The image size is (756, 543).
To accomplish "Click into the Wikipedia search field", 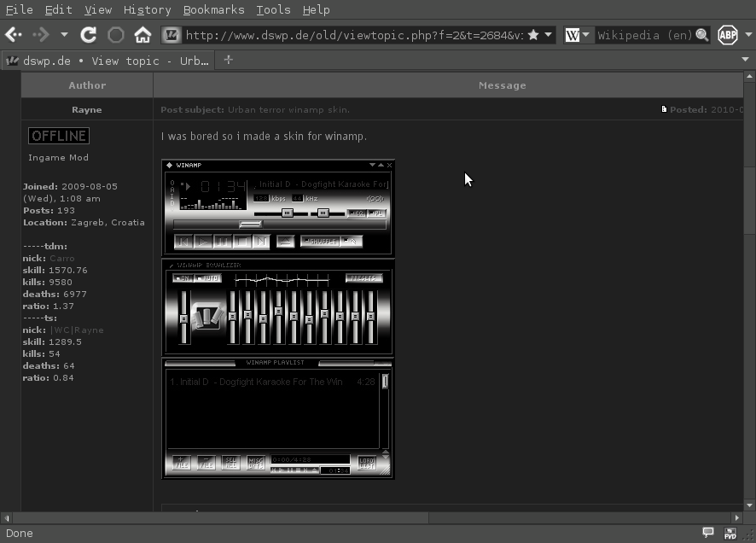I will click(x=644, y=35).
